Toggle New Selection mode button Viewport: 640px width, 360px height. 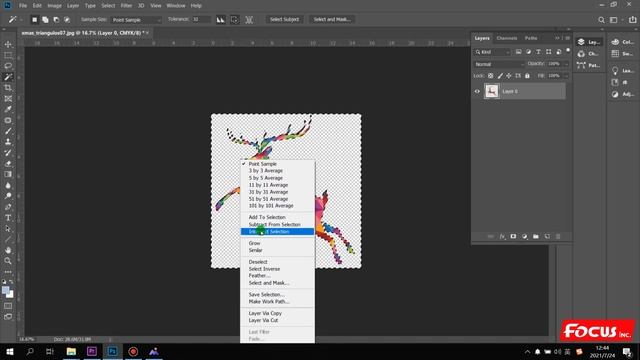[35, 20]
